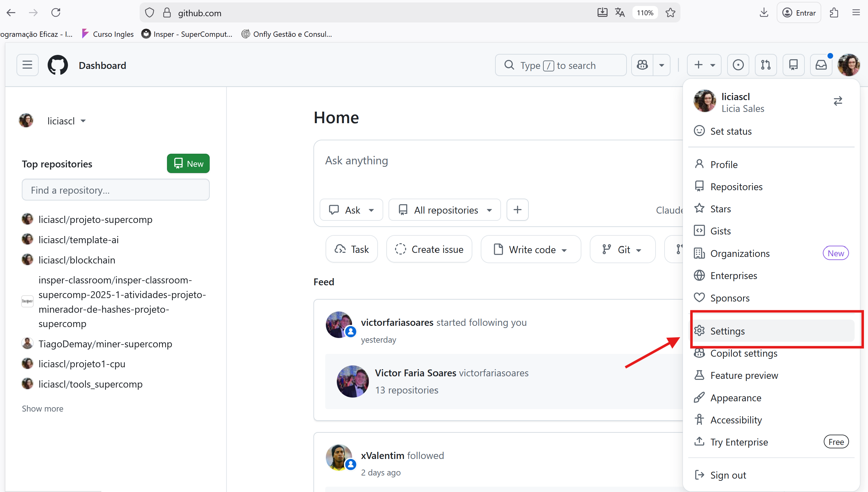The image size is (868, 492).
Task: Open the issues icon in header
Action: (738, 65)
